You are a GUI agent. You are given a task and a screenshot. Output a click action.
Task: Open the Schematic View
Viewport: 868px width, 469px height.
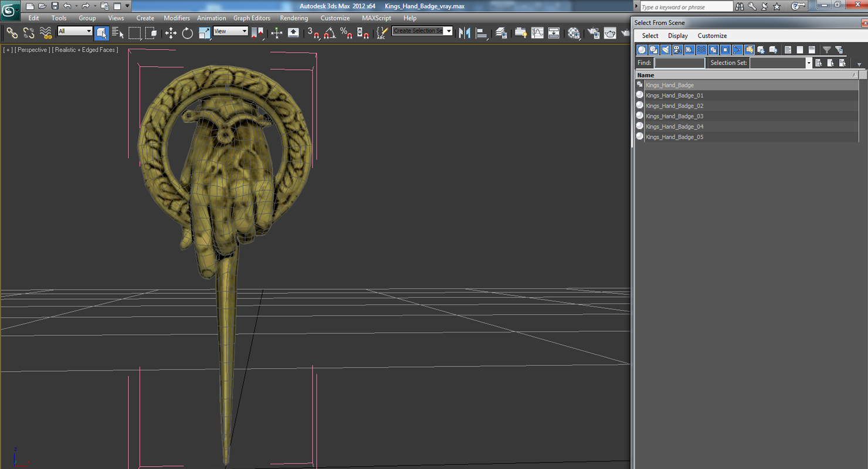(554, 33)
